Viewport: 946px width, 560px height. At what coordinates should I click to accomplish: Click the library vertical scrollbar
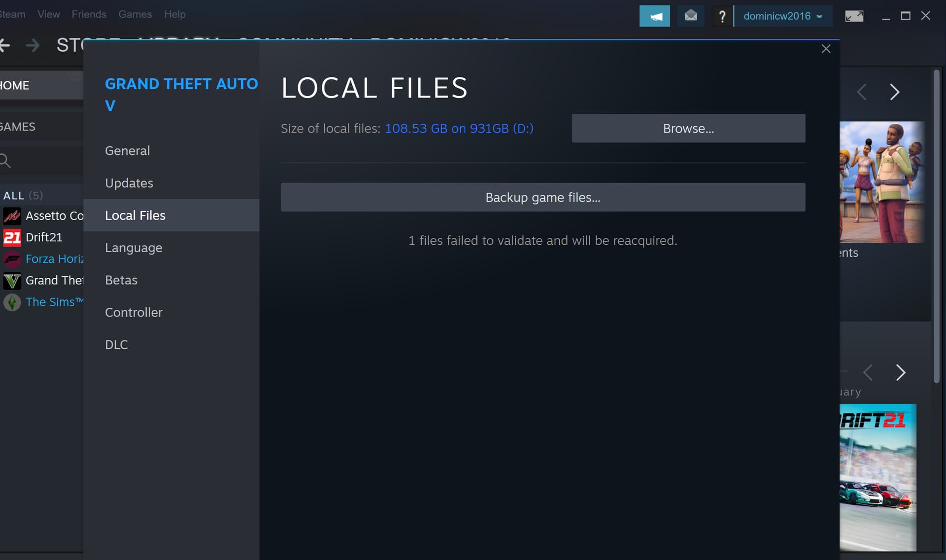(x=936, y=227)
